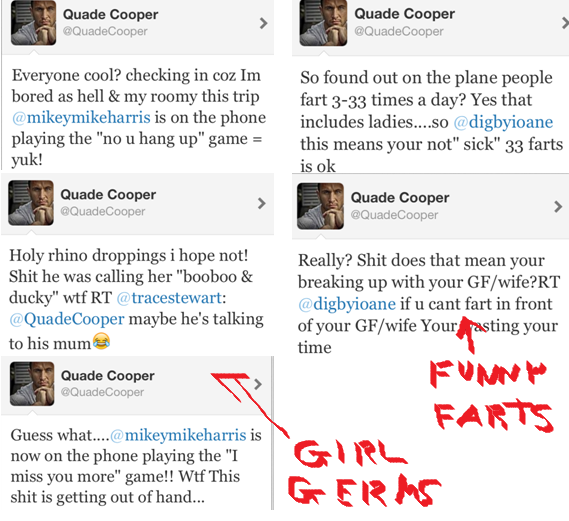This screenshot has width=569, height=521.
Task: Open @mikeymikeharris mention in Everyone cool? tweet
Action: pyautogui.click(x=81, y=118)
